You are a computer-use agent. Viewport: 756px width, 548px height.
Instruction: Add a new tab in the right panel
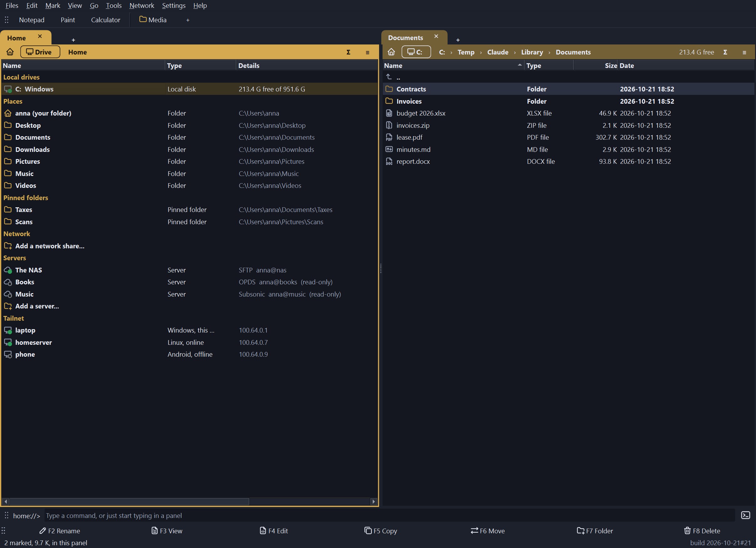click(x=458, y=40)
